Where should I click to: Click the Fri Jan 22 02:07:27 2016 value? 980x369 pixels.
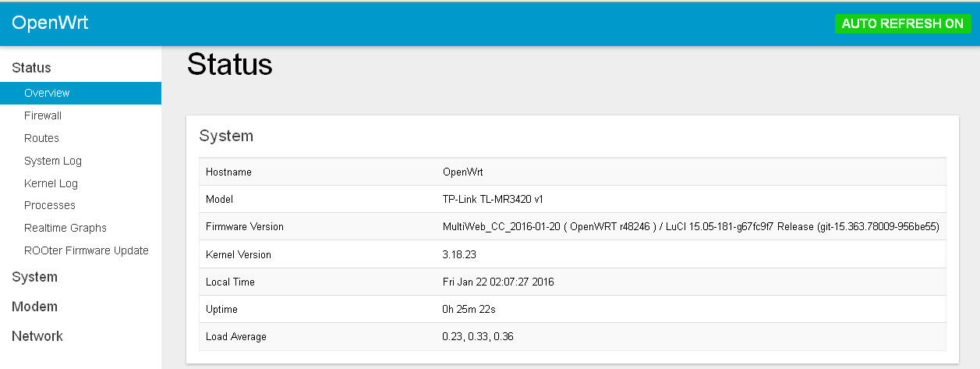pos(498,282)
